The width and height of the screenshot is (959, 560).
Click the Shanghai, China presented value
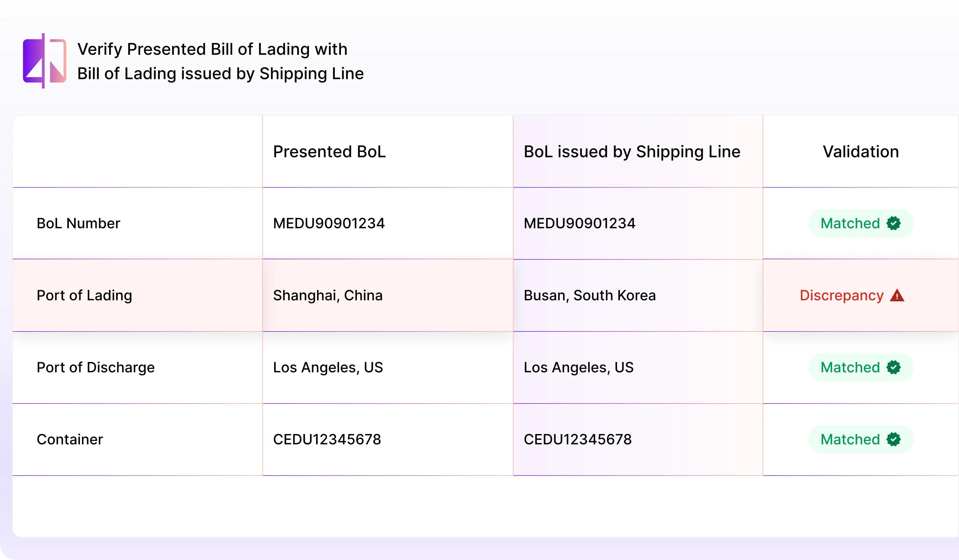point(328,296)
